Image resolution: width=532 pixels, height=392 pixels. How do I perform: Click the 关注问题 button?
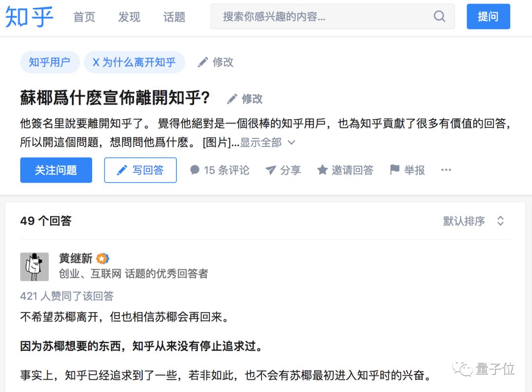(56, 170)
